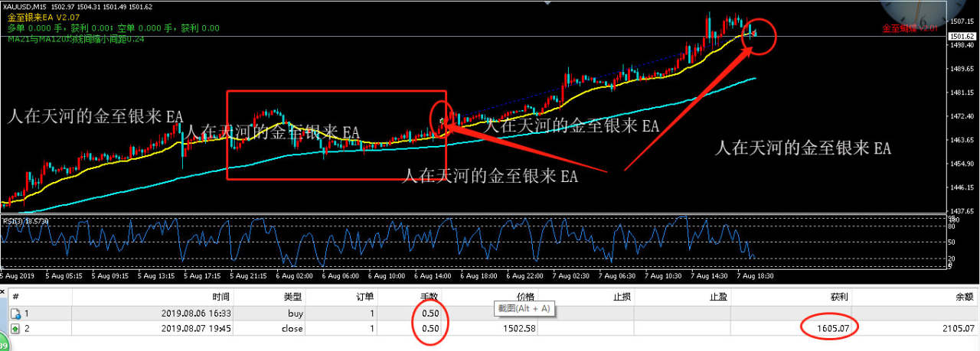Click the # column header
Image resolution: width=980 pixels, height=351 pixels.
15,297
